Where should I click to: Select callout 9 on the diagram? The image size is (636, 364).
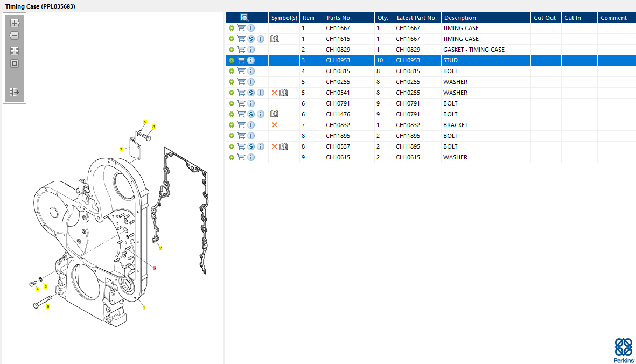[x=145, y=122]
